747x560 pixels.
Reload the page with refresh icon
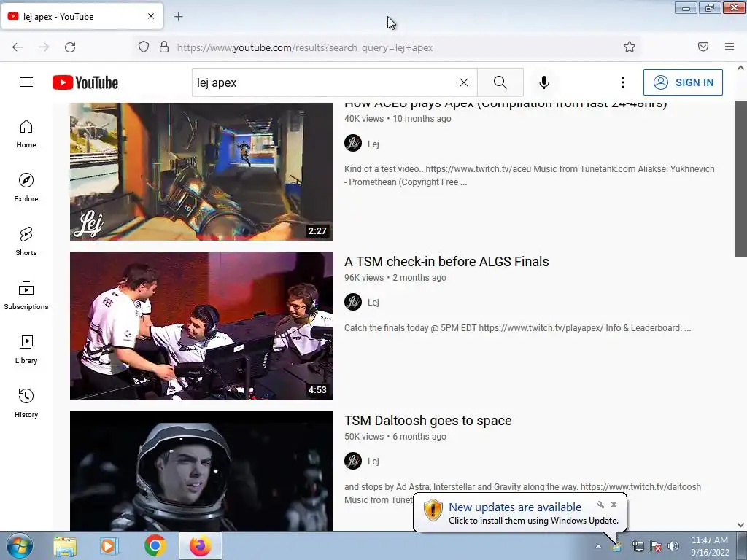[70, 47]
